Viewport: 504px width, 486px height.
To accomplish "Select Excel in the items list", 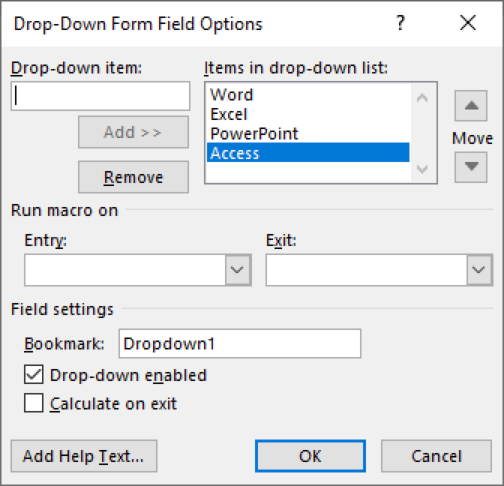I will click(308, 114).
